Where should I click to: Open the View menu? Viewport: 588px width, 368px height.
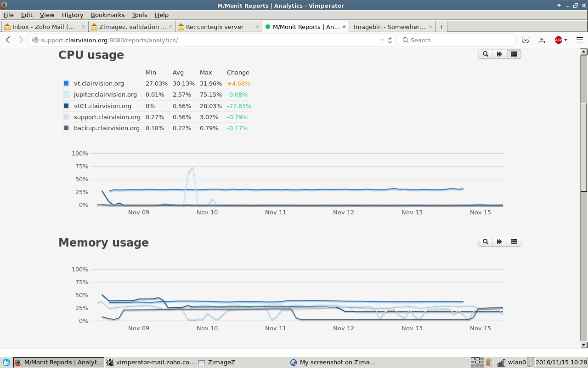[47, 15]
